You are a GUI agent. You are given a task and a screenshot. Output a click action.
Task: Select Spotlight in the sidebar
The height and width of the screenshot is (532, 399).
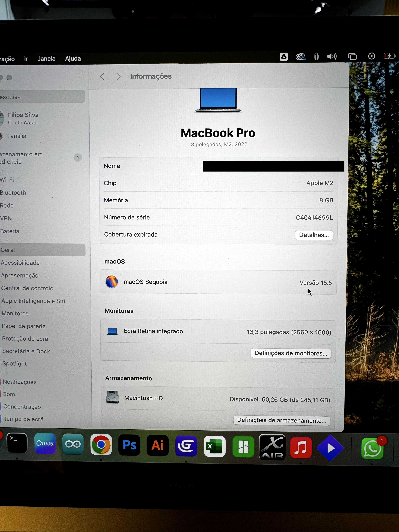click(x=14, y=364)
